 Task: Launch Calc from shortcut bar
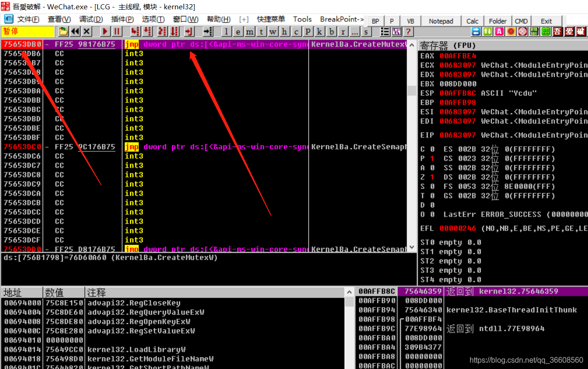point(472,21)
